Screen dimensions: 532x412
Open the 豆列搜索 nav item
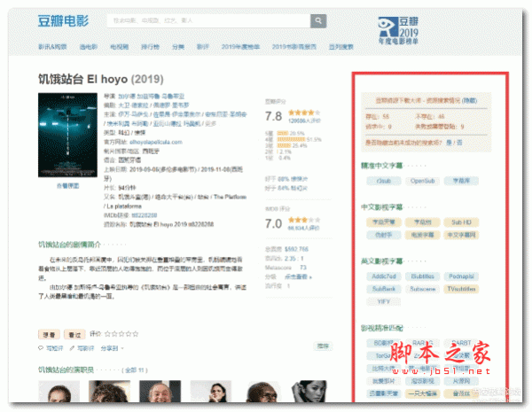coord(341,47)
